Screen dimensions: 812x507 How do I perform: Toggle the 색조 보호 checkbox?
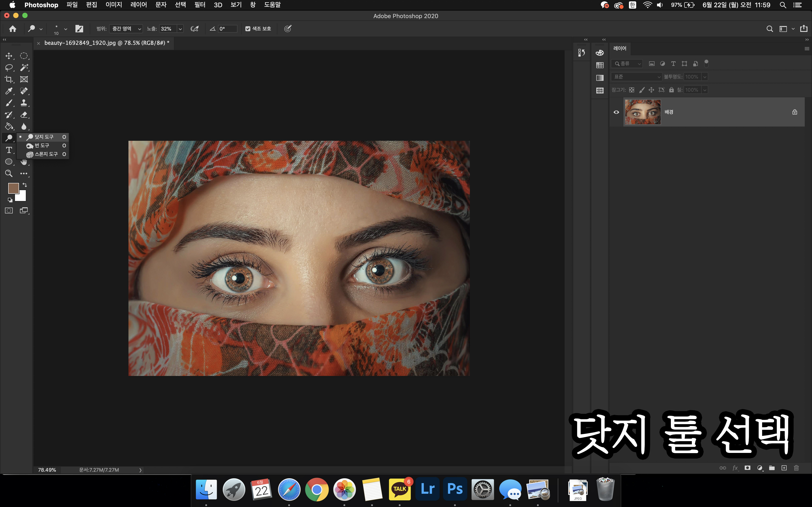[x=248, y=29]
